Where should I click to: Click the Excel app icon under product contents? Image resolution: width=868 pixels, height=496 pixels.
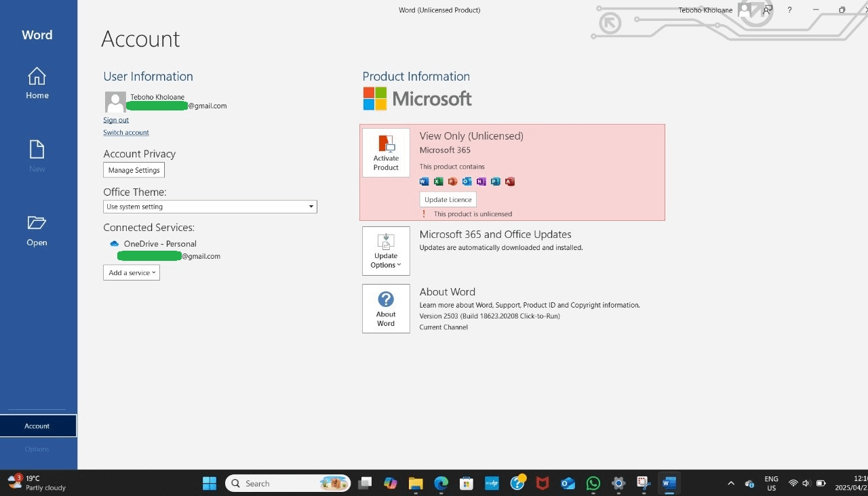pyautogui.click(x=438, y=181)
